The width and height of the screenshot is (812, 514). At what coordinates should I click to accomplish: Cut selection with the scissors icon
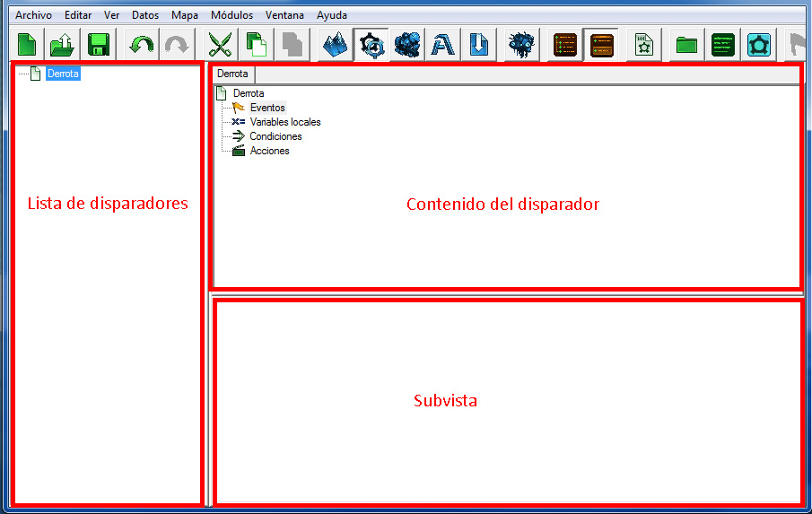pos(220,45)
